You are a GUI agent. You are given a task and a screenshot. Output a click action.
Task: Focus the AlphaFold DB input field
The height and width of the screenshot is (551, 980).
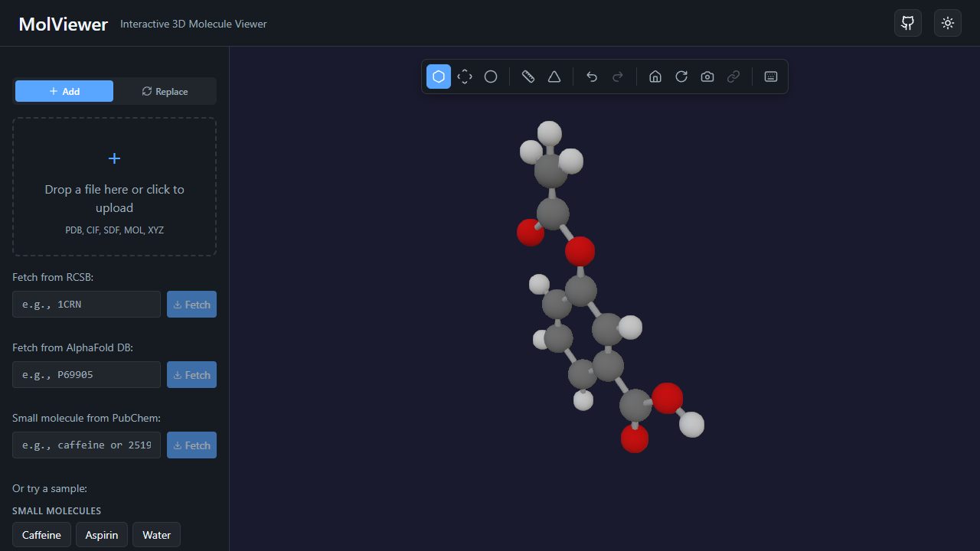(87, 374)
